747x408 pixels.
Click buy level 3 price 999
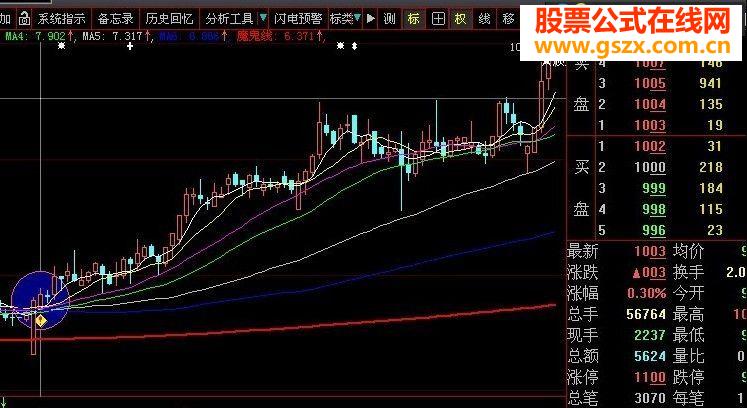point(654,188)
